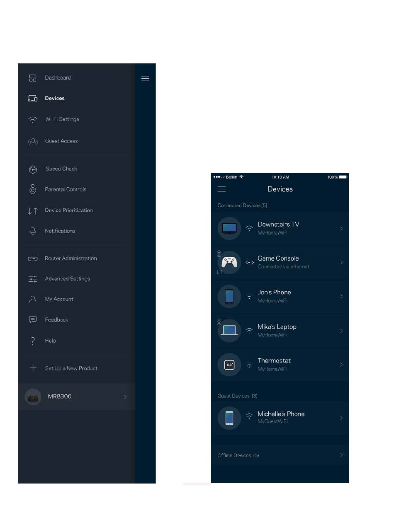Click the Dashboard icon in sidebar
Screen dimensions: 394x532
tap(33, 78)
